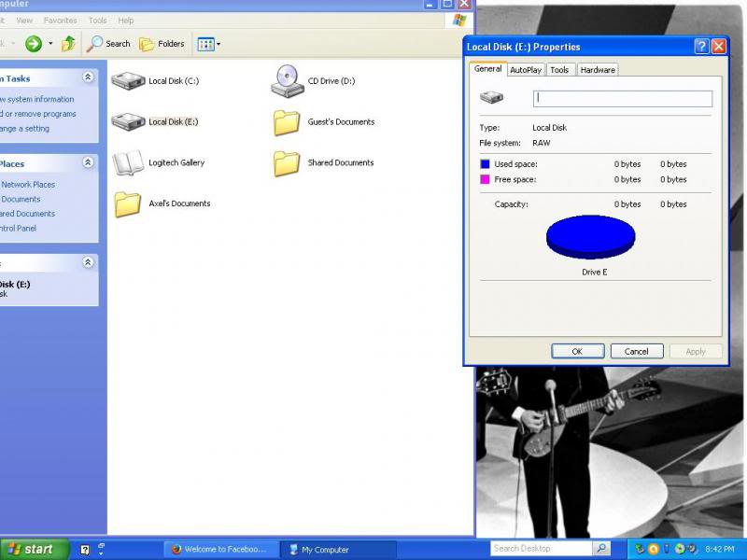Open the My Network Places sidebar link
The height and width of the screenshot is (560, 747).
click(x=28, y=185)
